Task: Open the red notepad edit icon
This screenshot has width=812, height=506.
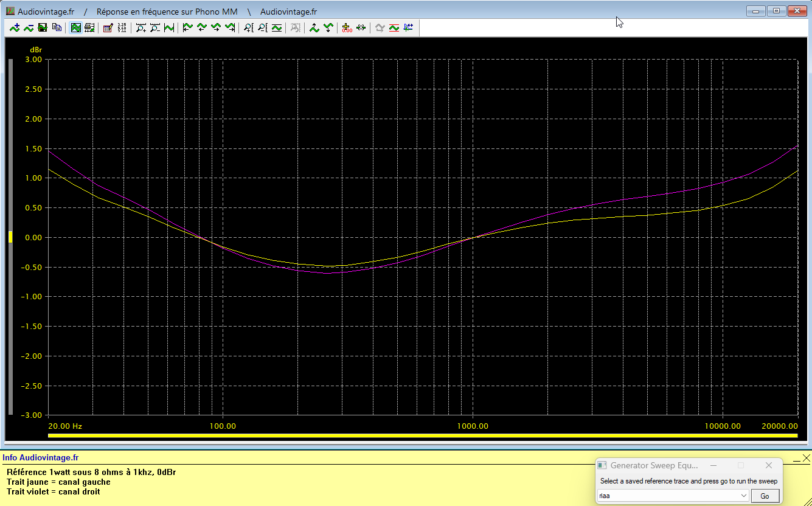Action: 108,27
